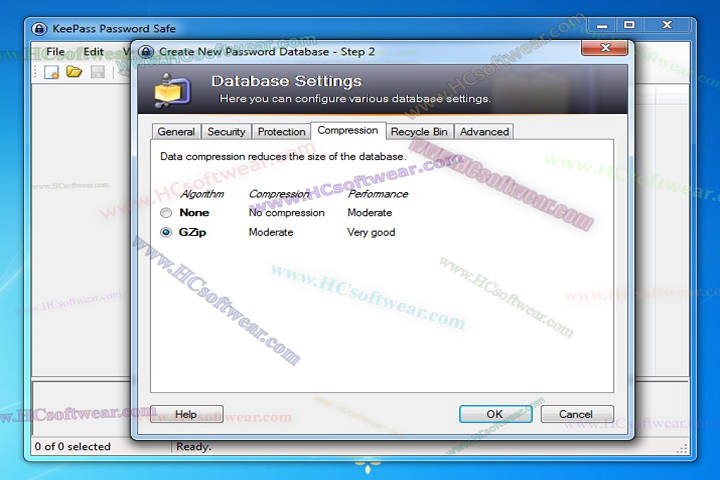Click the database settings cube banner icon
This screenshot has height=480, width=720.
[171, 90]
